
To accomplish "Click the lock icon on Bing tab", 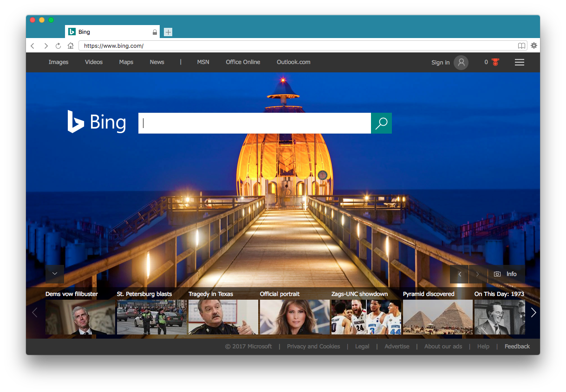I will coord(155,32).
